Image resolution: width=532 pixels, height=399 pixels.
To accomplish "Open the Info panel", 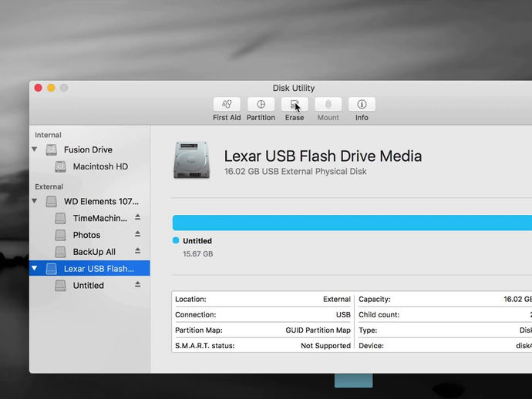I will 362,105.
